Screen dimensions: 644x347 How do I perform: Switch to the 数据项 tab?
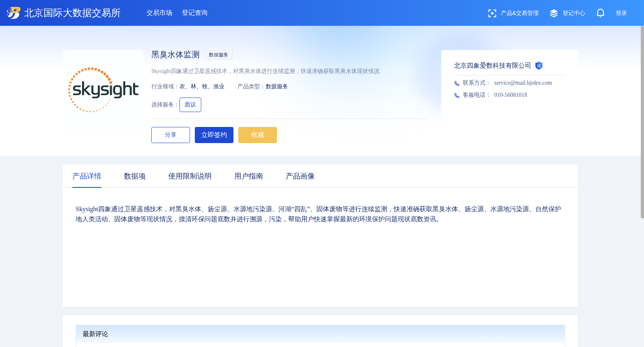pos(135,176)
